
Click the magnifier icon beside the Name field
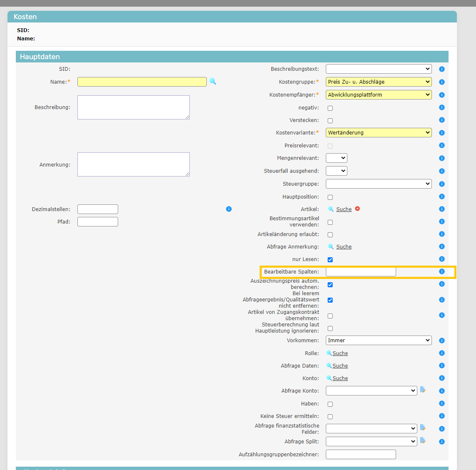tap(213, 82)
